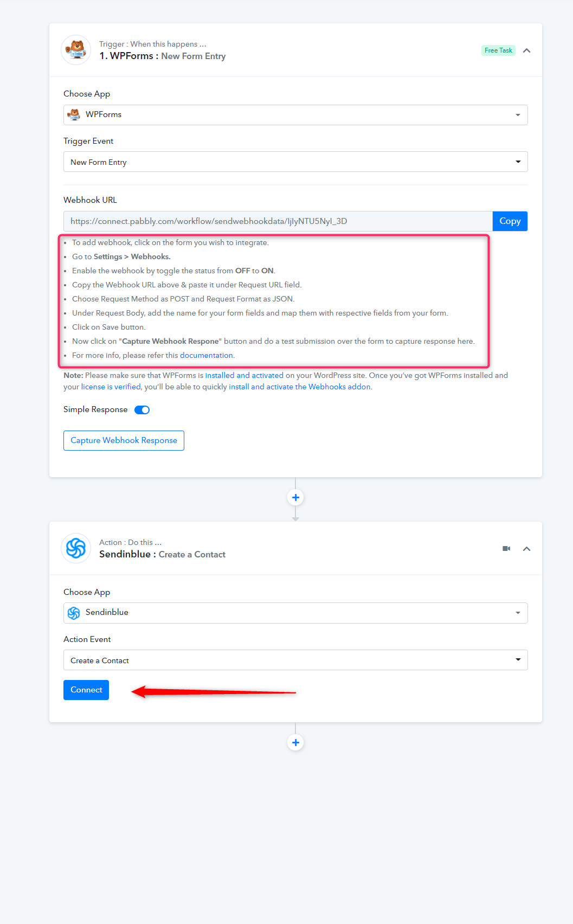Collapse the WPForms trigger step
The width and height of the screenshot is (573, 924).
526,50
